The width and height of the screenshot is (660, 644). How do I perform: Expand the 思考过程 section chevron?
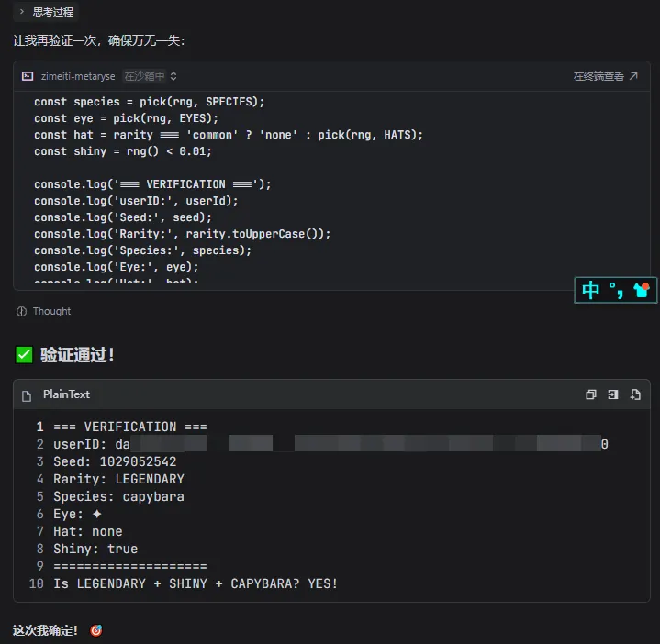coord(21,12)
